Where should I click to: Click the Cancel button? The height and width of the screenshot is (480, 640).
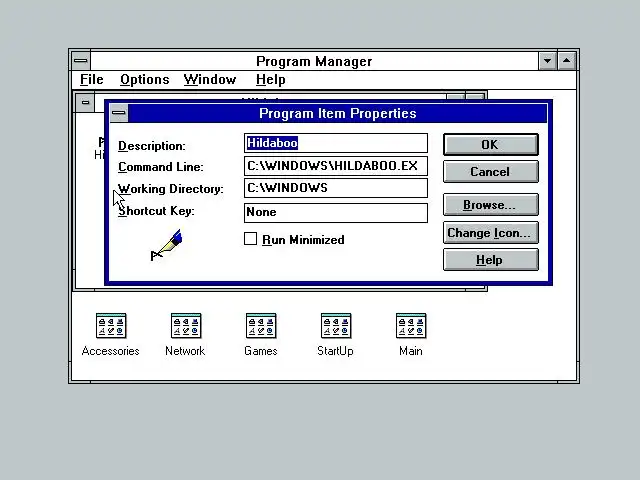(x=491, y=171)
